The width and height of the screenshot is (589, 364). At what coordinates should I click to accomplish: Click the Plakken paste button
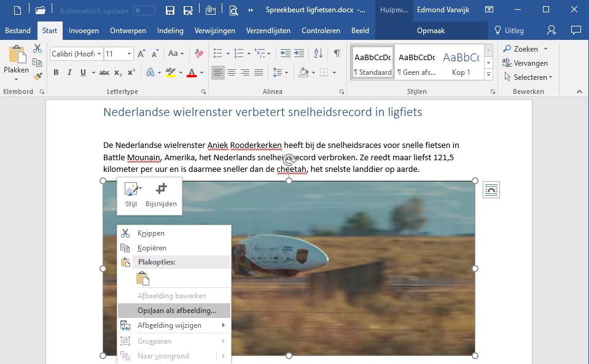pyautogui.click(x=16, y=59)
